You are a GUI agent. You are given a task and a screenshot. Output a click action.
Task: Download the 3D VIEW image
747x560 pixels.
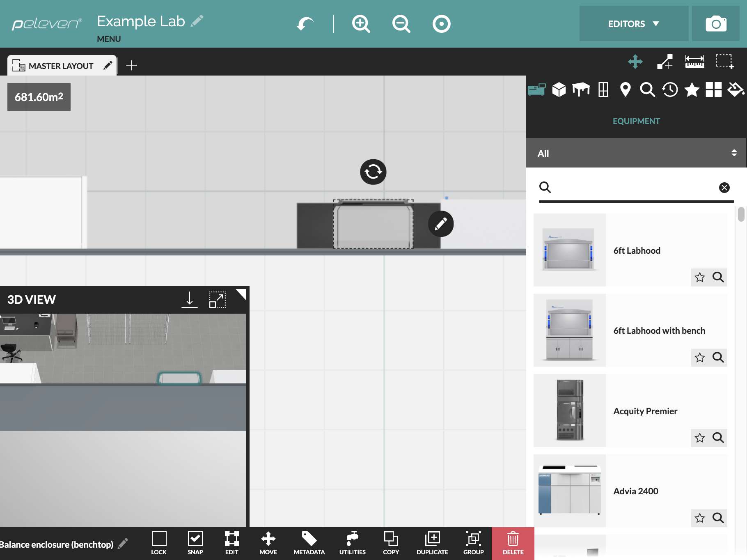coord(190,300)
